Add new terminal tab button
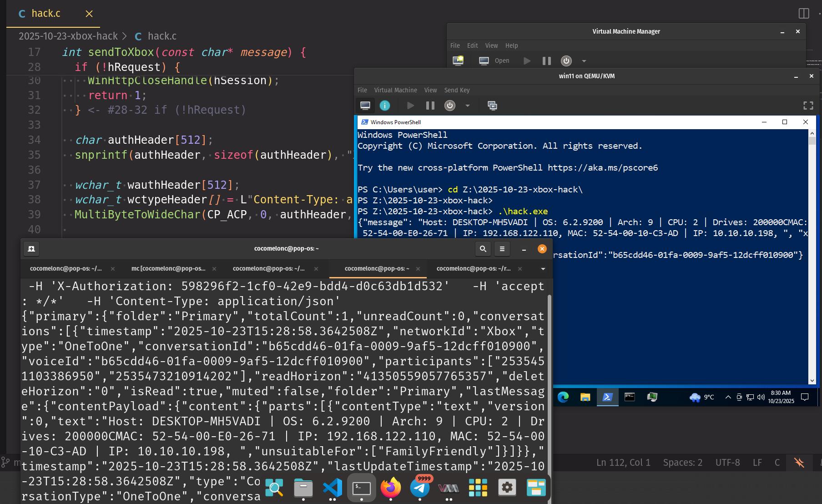Viewport: 822px width, 504px height. (31, 249)
